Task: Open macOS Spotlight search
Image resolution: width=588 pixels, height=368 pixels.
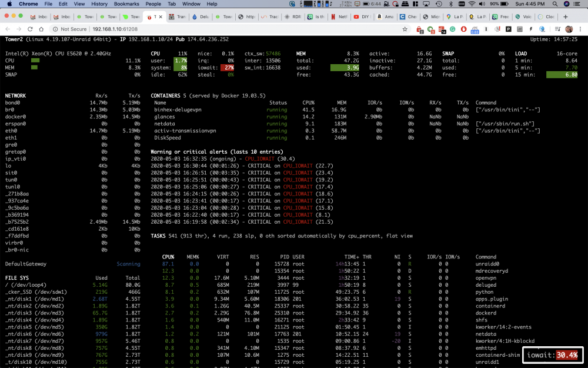Action: tap(555, 4)
